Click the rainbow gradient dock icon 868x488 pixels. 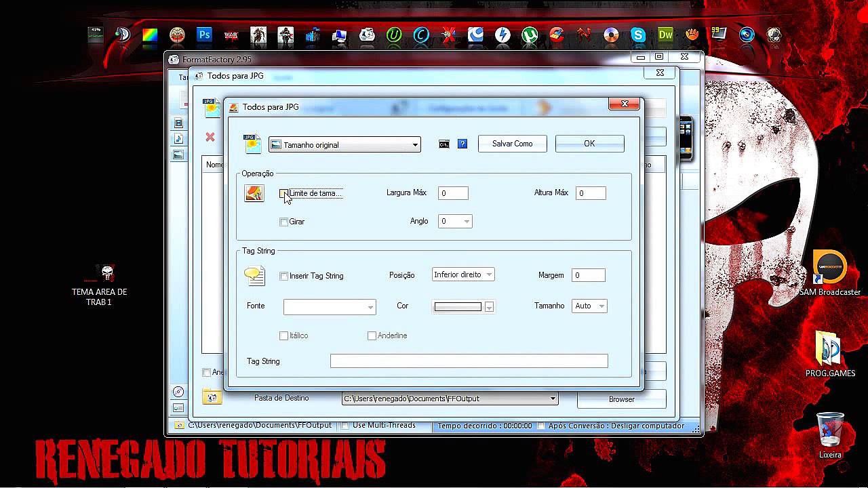click(x=150, y=35)
